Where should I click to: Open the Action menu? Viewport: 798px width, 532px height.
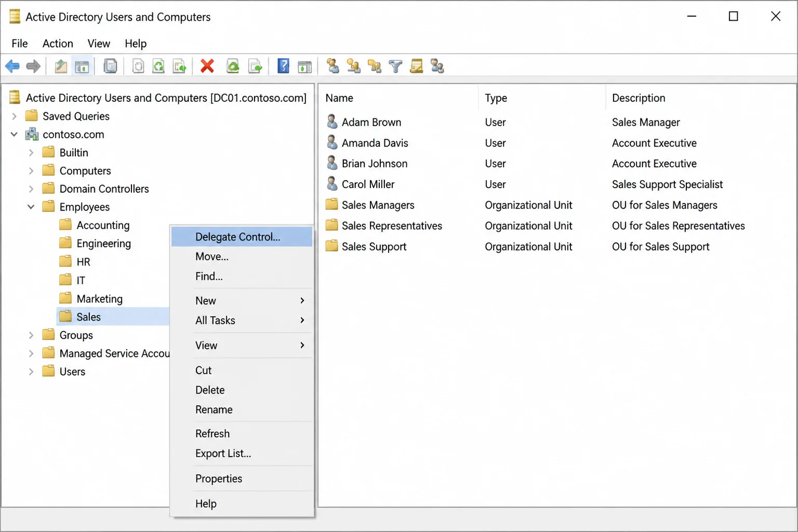[x=58, y=43]
